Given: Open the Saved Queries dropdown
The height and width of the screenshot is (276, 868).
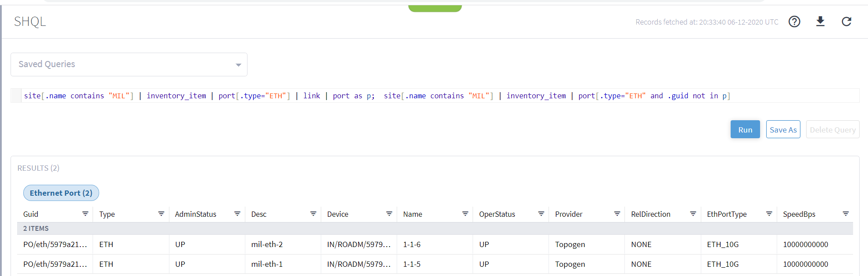Looking at the screenshot, I should click(x=129, y=65).
